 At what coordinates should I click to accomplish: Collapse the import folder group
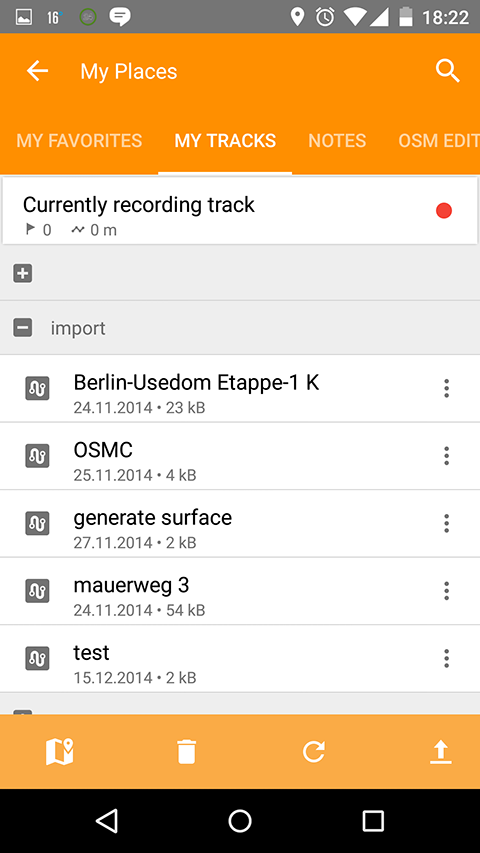23,328
